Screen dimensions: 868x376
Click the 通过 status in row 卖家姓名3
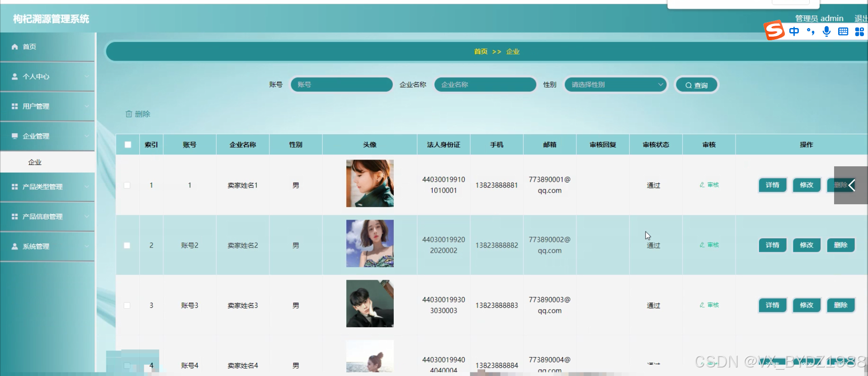click(x=653, y=305)
